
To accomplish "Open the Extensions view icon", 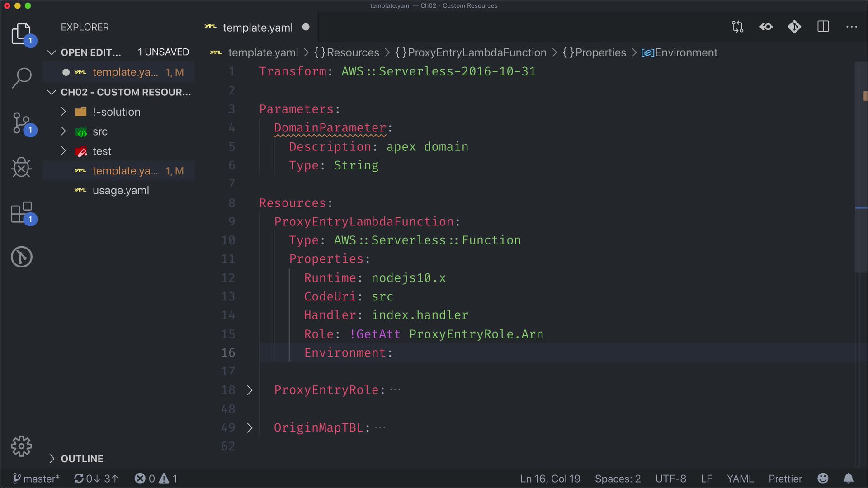I will [21, 212].
